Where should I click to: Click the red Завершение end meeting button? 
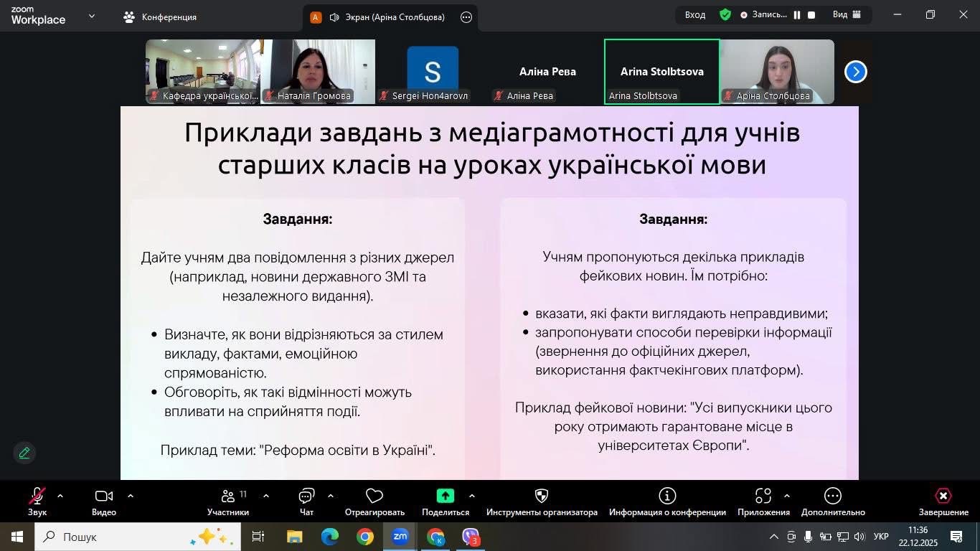[x=943, y=496]
